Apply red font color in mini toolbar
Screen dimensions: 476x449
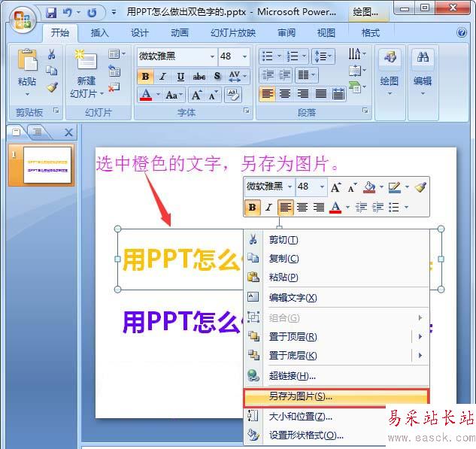point(335,208)
